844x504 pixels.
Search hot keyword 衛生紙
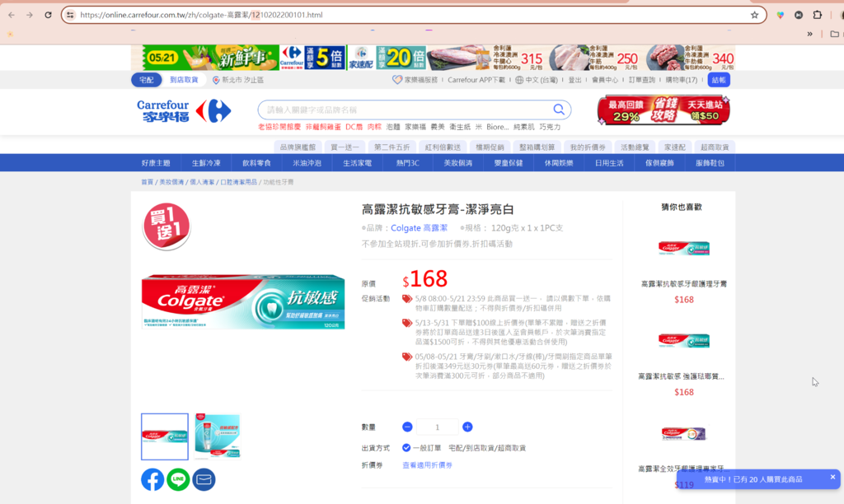point(460,127)
